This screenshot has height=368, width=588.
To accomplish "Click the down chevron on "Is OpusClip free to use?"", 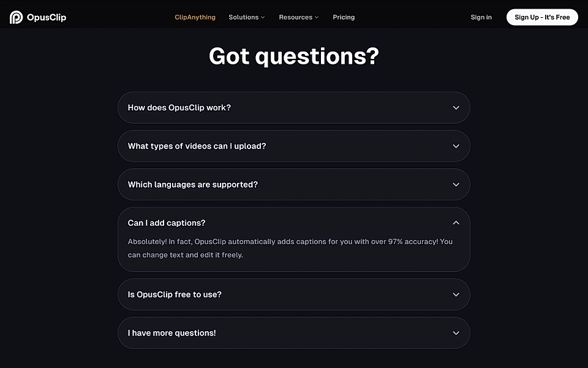I will (456, 294).
